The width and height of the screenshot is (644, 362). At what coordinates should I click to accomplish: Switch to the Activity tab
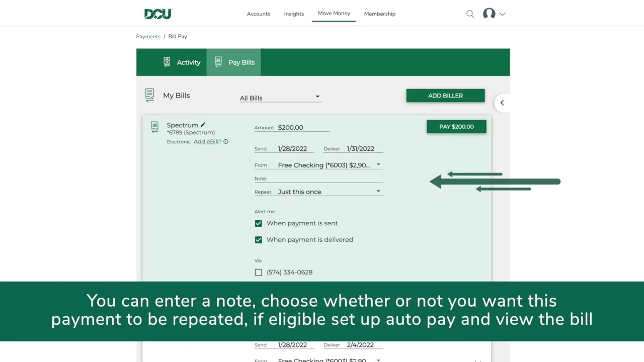tap(182, 62)
